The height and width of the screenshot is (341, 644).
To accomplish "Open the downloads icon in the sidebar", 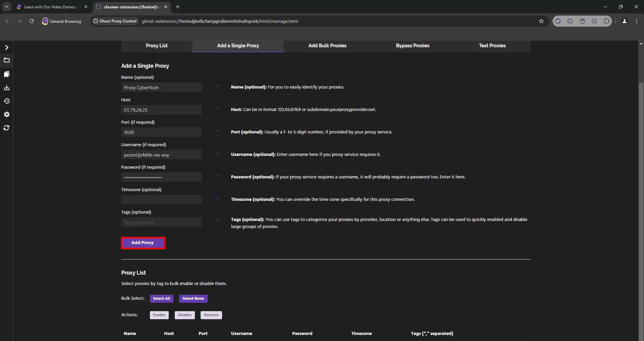I will pyautogui.click(x=6, y=88).
